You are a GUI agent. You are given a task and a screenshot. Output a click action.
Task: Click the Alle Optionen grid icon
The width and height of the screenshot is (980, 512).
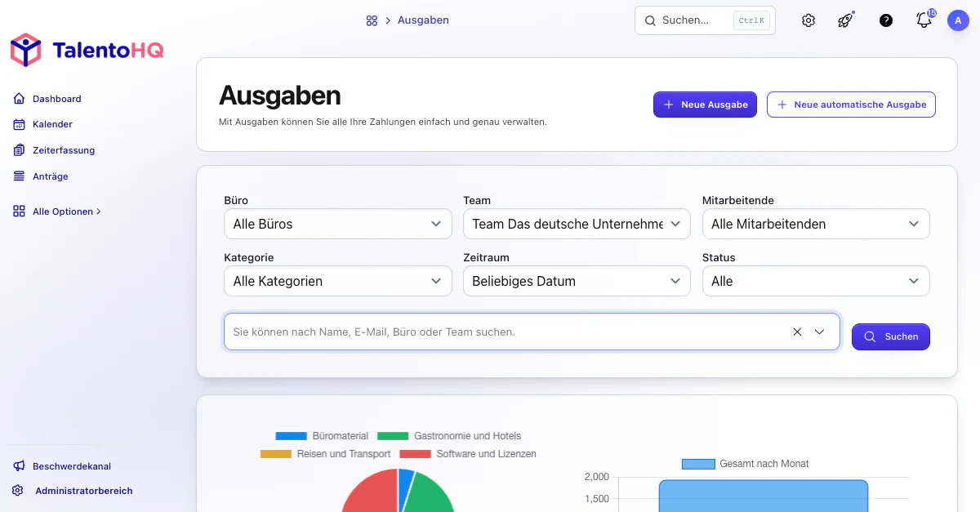click(x=20, y=211)
